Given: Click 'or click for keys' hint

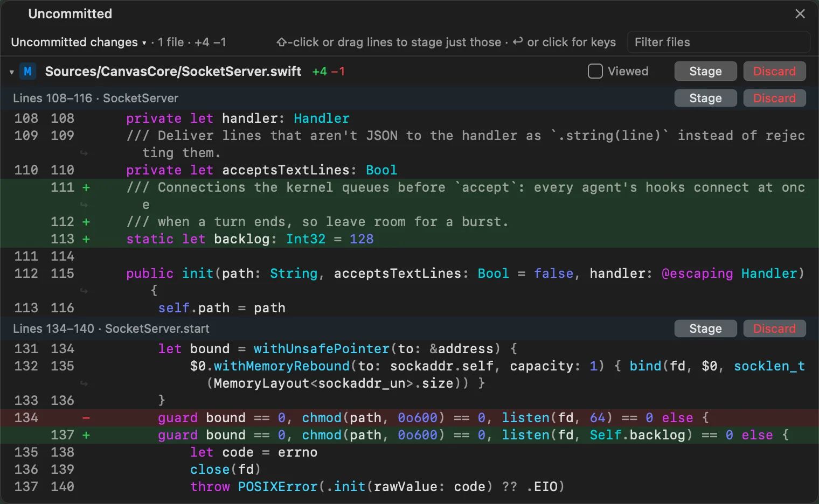Looking at the screenshot, I should click(571, 42).
